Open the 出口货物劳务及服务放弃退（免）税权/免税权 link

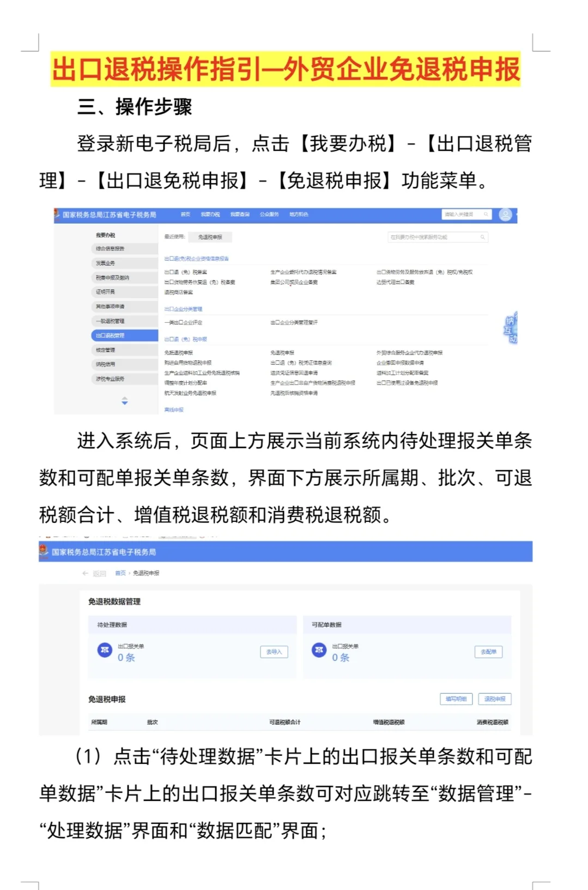click(x=425, y=272)
